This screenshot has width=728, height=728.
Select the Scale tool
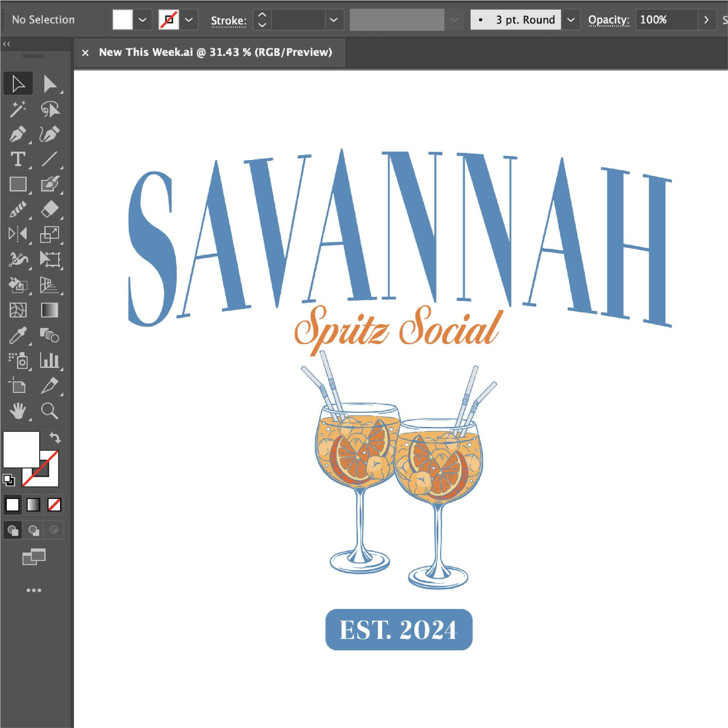coord(50,234)
